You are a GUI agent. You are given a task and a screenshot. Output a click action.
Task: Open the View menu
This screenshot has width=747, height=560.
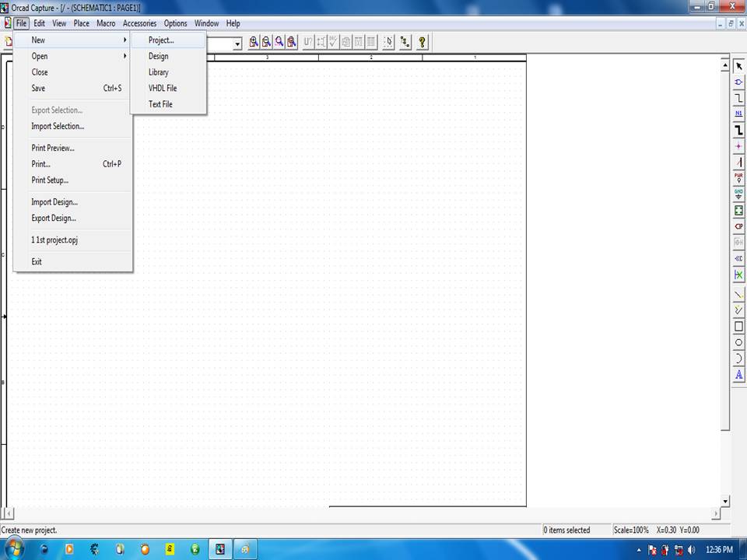point(59,23)
